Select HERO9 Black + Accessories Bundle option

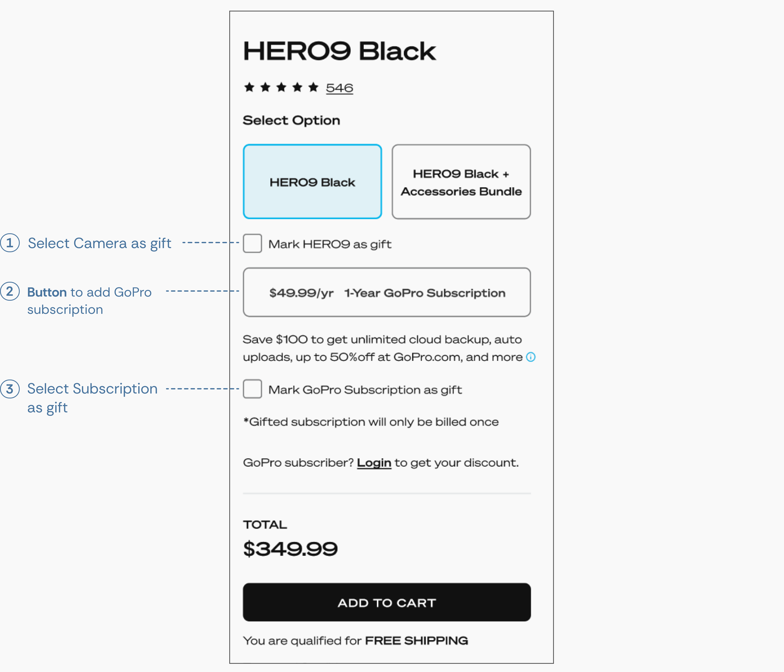coord(461,182)
